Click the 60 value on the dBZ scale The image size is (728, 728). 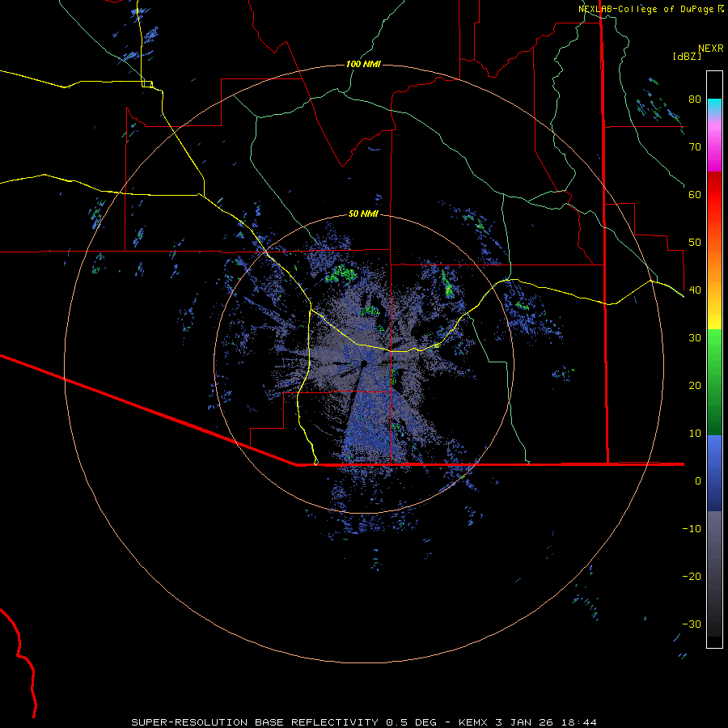click(695, 194)
